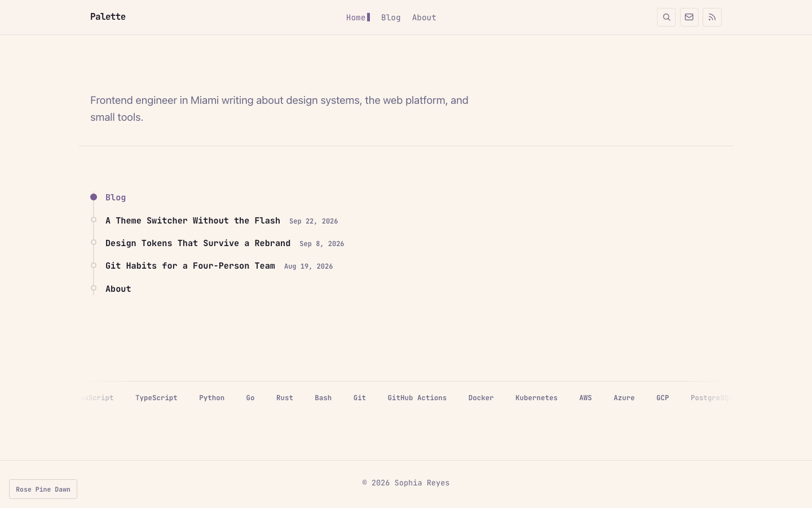
Task: Open the About timeline entry
Action: (x=118, y=289)
